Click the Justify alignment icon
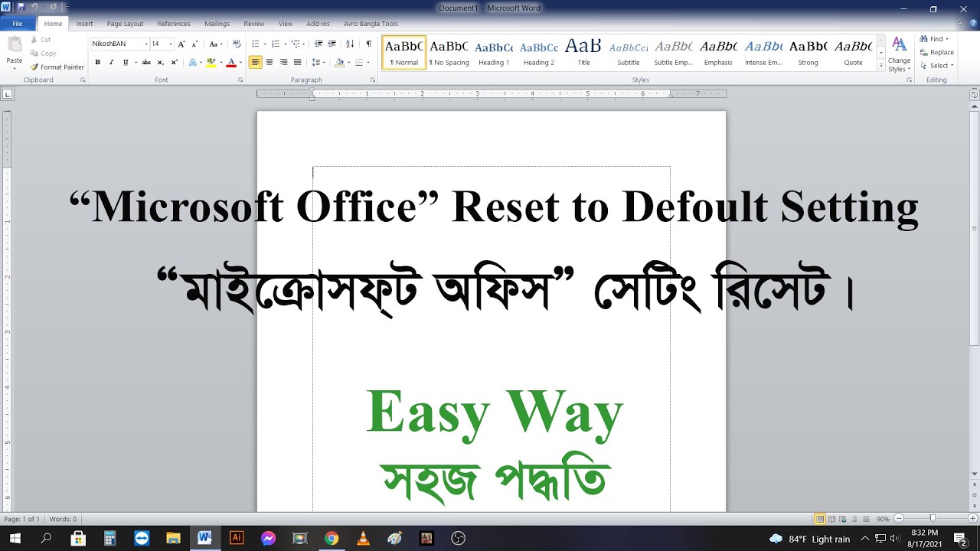 coord(297,63)
